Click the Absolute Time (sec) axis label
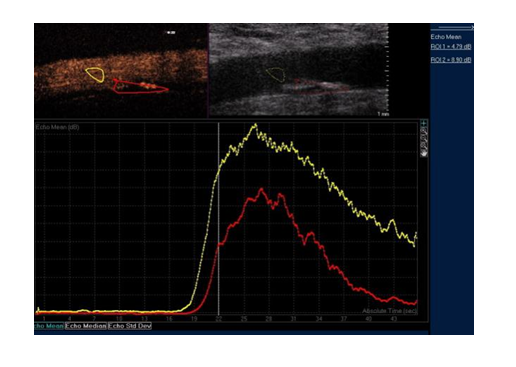Image resolution: width=516 pixels, height=367 pixels. (390, 311)
